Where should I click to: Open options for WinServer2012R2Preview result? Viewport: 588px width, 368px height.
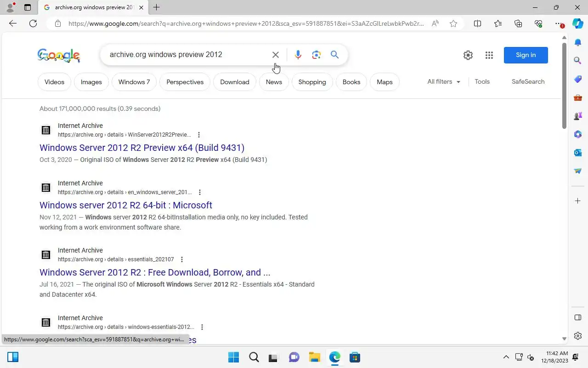[198, 135]
